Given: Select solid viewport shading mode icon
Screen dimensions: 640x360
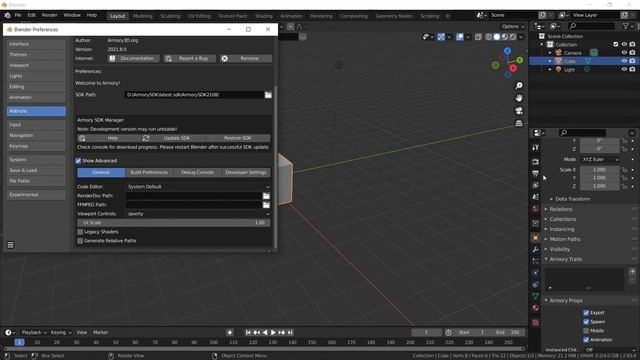Looking at the screenshot, I should (x=497, y=37).
